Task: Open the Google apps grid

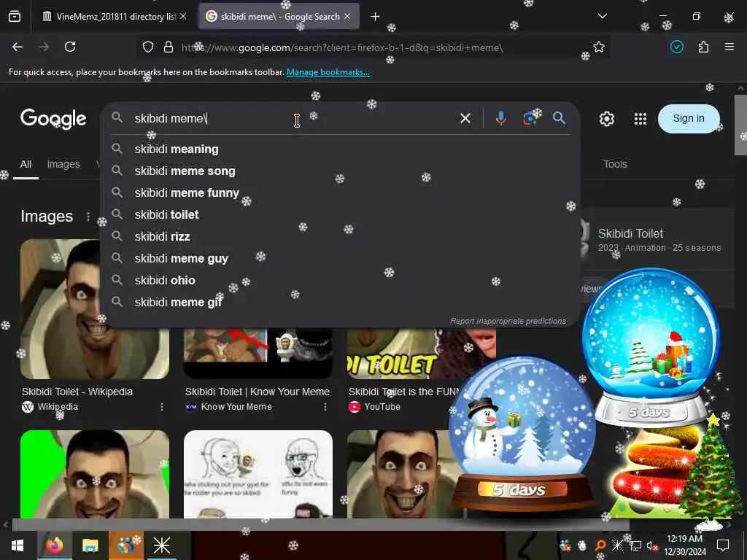Action: (x=640, y=119)
